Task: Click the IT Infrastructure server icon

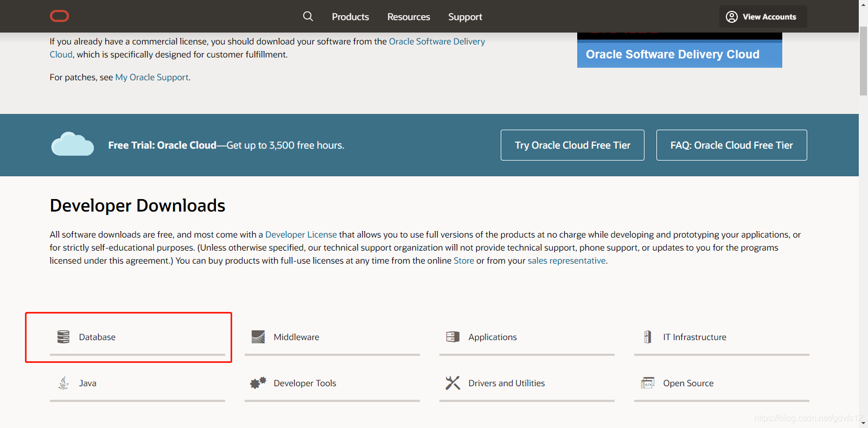Action: coord(648,337)
